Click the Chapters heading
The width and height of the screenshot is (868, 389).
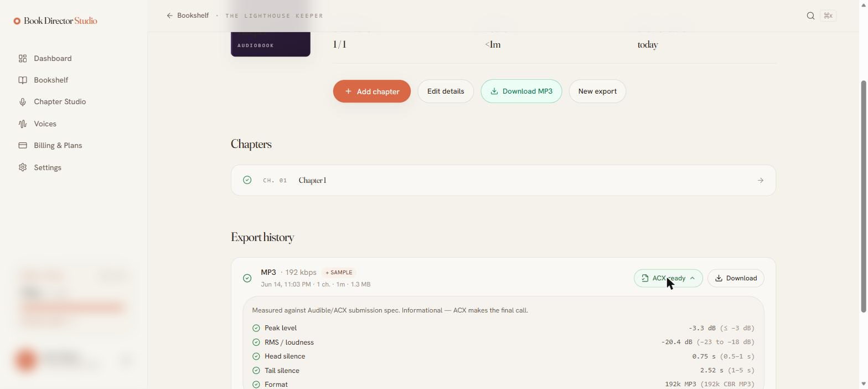(251, 144)
